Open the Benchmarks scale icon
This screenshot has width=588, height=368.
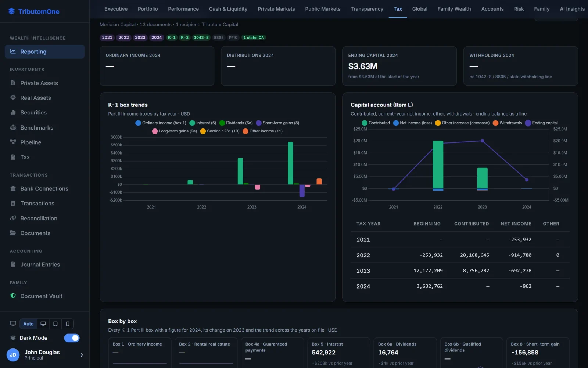(13, 128)
